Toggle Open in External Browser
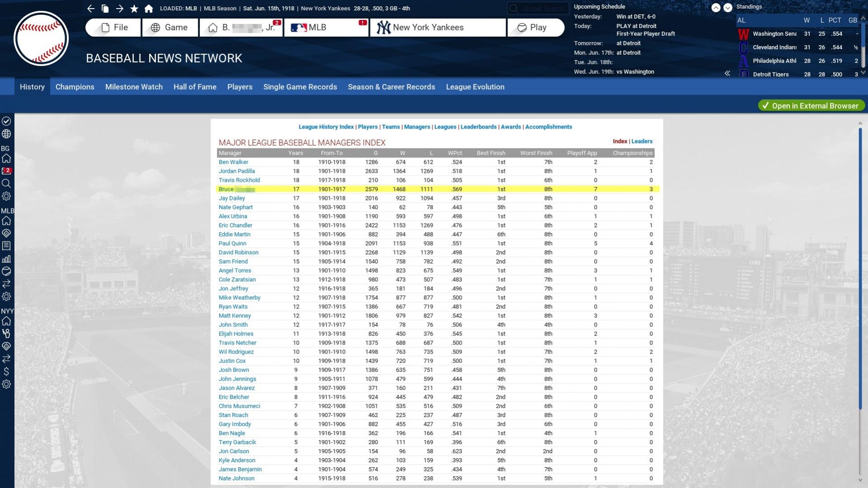The image size is (868, 488). coord(811,106)
